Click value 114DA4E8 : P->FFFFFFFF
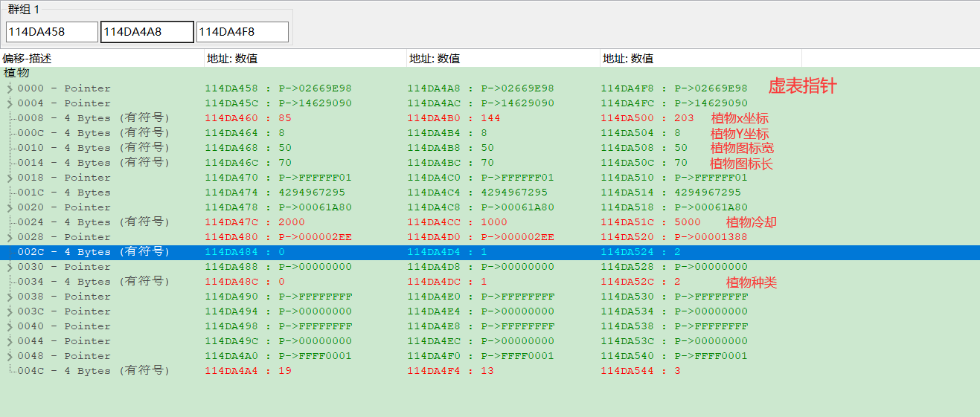This screenshot has height=417, width=980. point(480,326)
